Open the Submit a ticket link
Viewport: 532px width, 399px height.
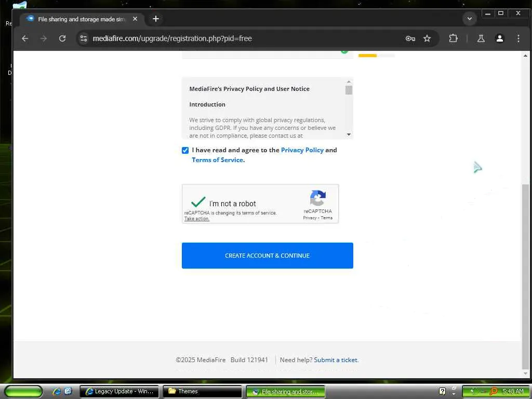tap(336, 360)
